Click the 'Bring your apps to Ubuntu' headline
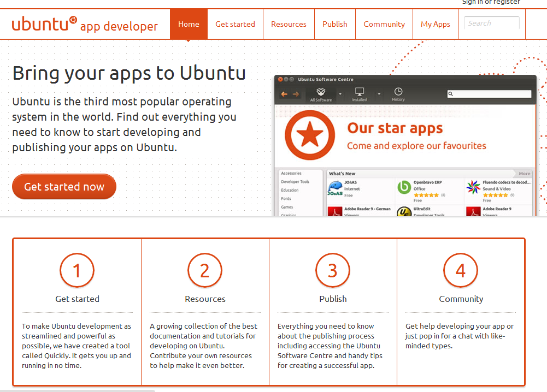547x392 pixels. pos(129,73)
